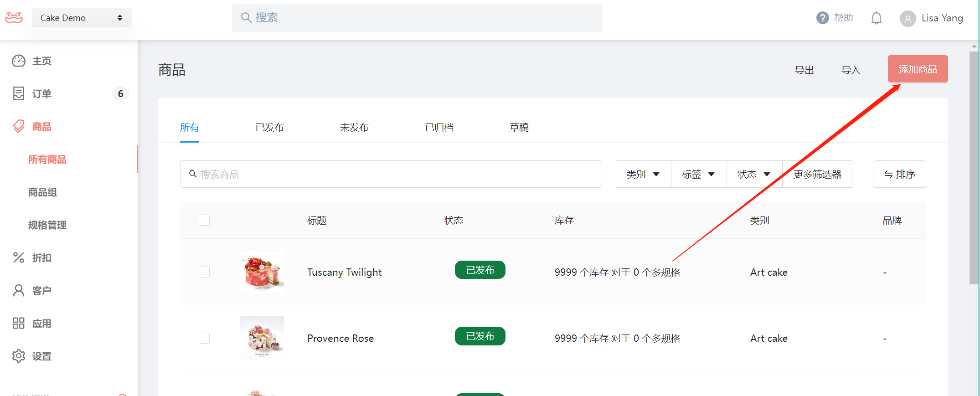Click the store logo icon

click(14, 18)
